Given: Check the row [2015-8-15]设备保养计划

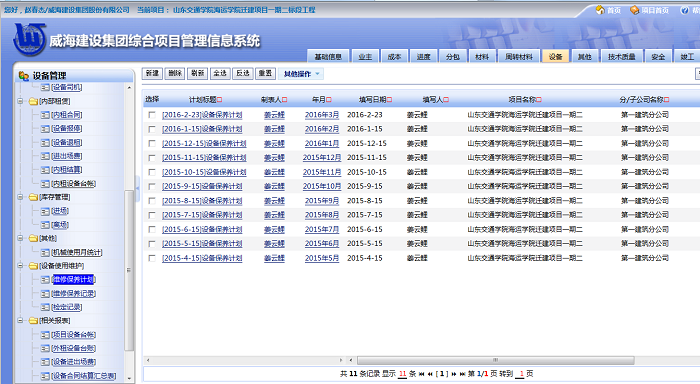Looking at the screenshot, I should [152, 201].
